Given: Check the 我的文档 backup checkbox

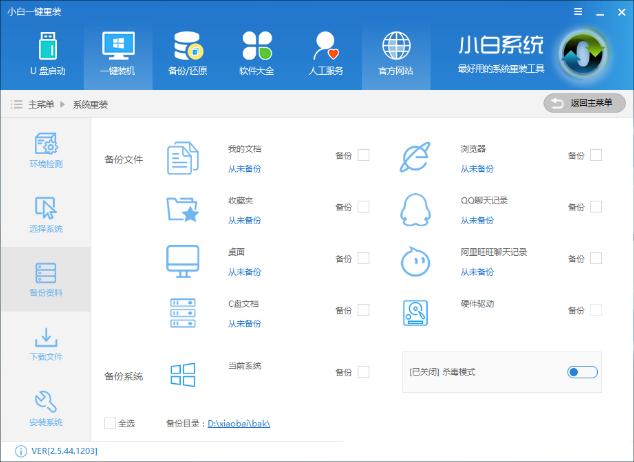Looking at the screenshot, I should click(363, 155).
